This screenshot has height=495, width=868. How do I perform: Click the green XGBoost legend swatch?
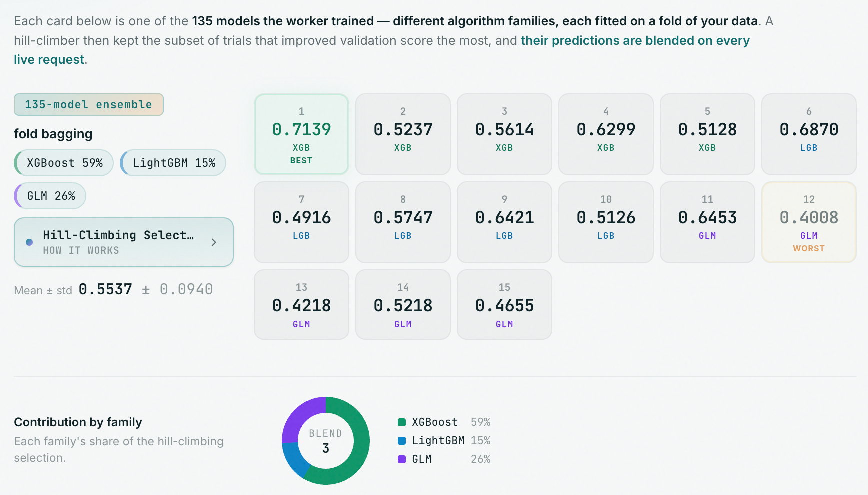(402, 422)
